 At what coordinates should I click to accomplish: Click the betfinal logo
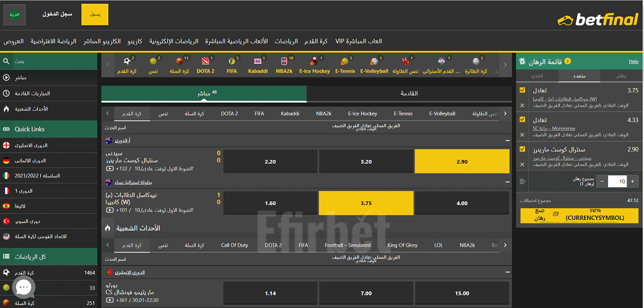[x=598, y=19]
